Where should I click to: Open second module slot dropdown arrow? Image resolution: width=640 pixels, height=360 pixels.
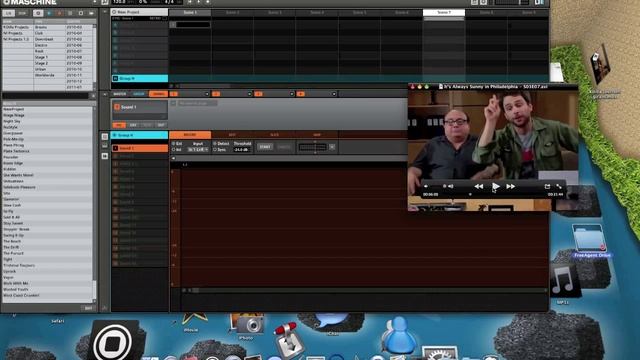click(x=249, y=94)
